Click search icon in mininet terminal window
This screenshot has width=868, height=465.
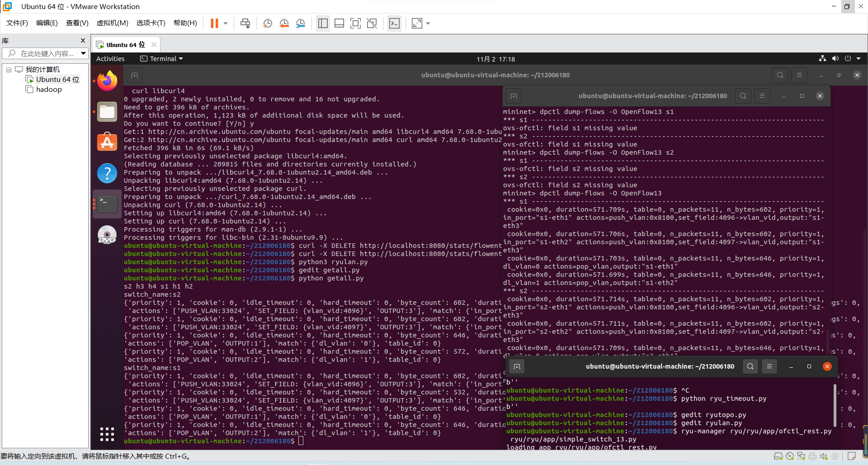coord(743,96)
